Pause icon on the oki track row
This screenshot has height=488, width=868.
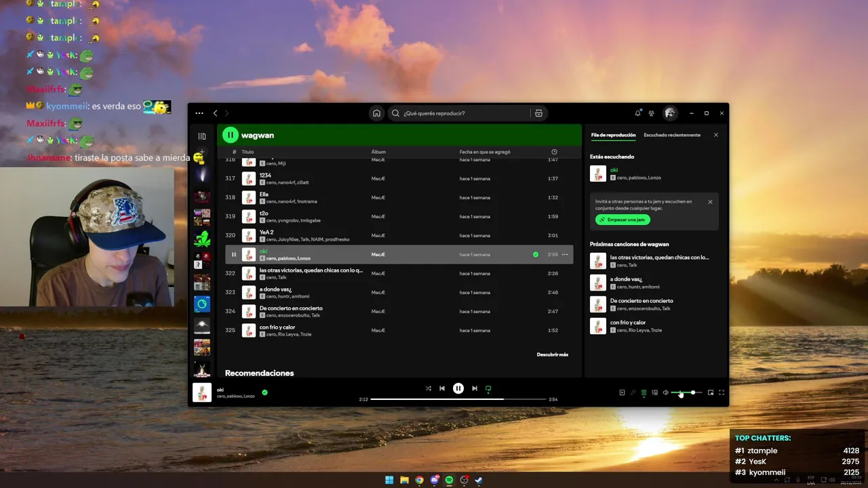[234, 254]
